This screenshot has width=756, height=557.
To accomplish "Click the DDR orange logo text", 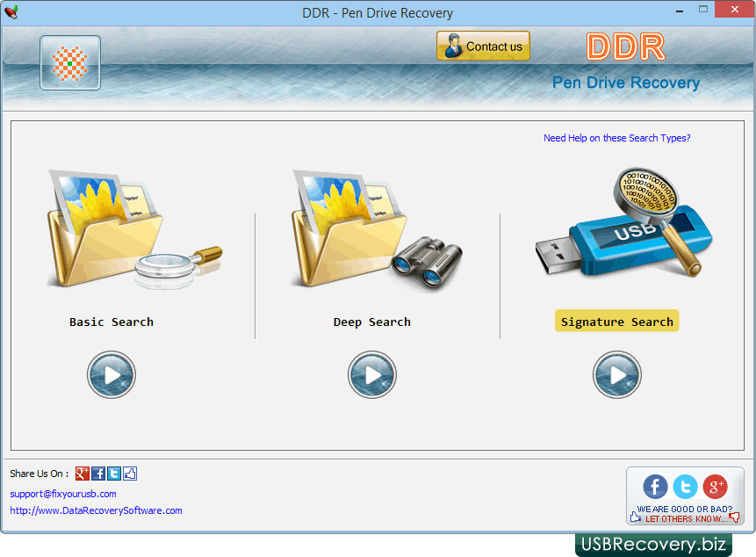I will [x=626, y=47].
